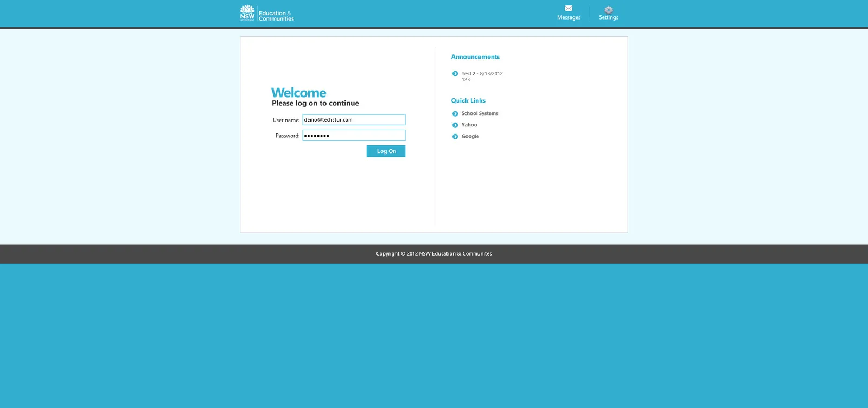
Task: Click the Announcements heading
Action: click(475, 57)
